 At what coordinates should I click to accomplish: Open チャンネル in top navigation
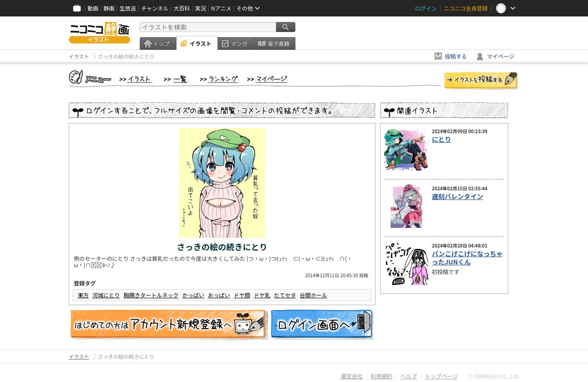point(154,8)
